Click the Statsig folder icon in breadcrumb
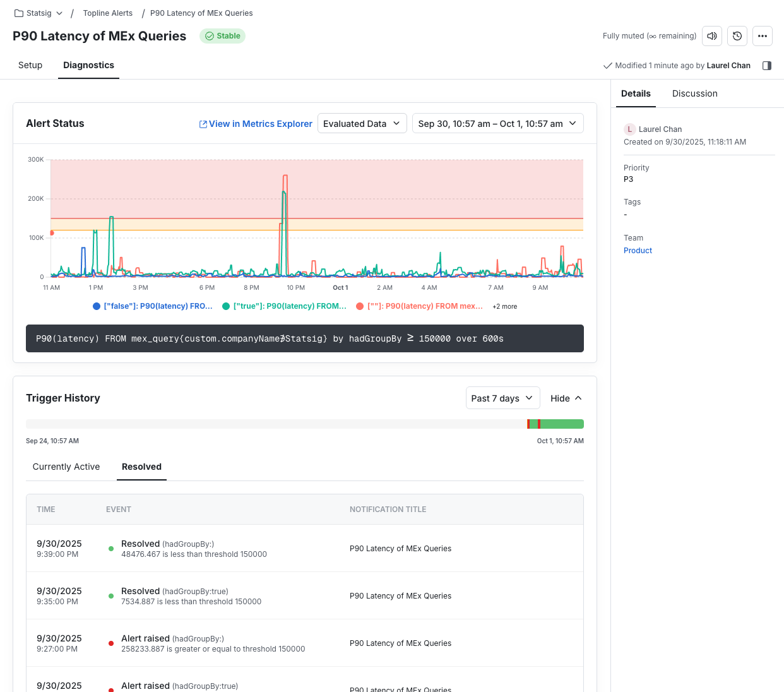This screenshot has width=784, height=692. click(19, 13)
